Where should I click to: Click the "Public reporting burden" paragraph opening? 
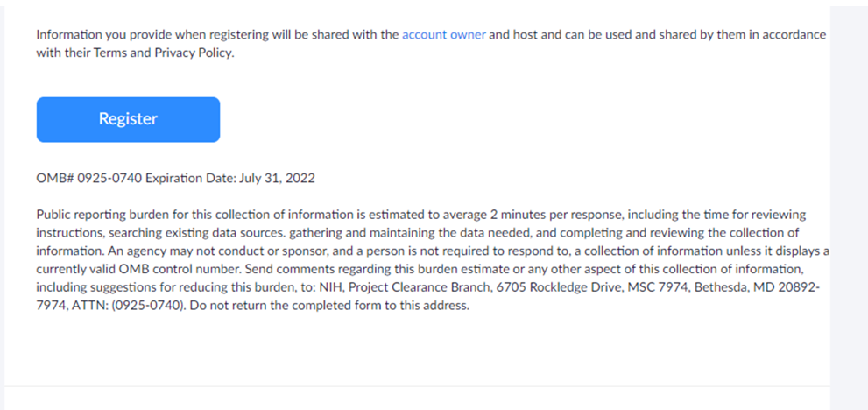(103, 214)
